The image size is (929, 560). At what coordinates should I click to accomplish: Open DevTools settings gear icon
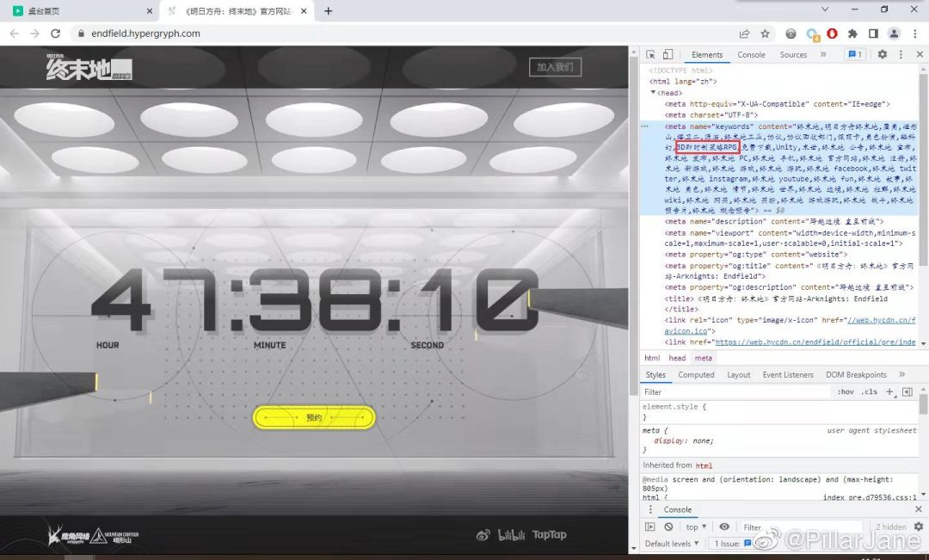tap(883, 54)
